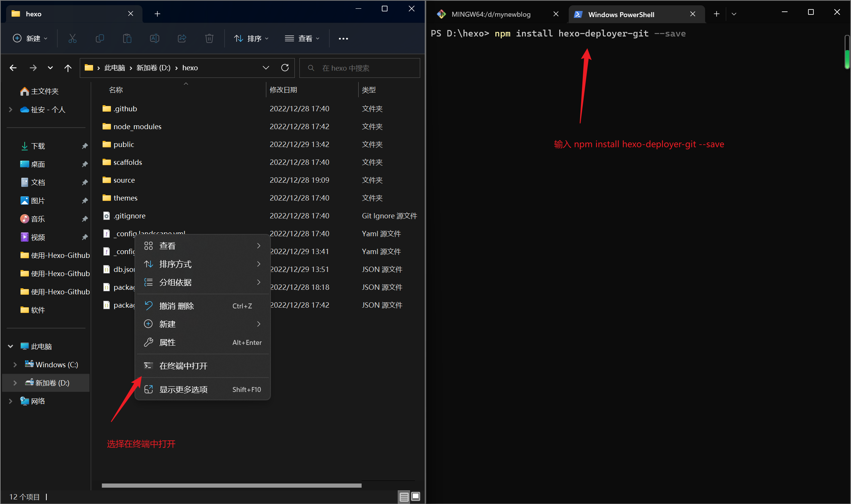Screen dimensions: 851x504
Task: Choose 撤消 删除 in context menu
Action: (x=202, y=306)
